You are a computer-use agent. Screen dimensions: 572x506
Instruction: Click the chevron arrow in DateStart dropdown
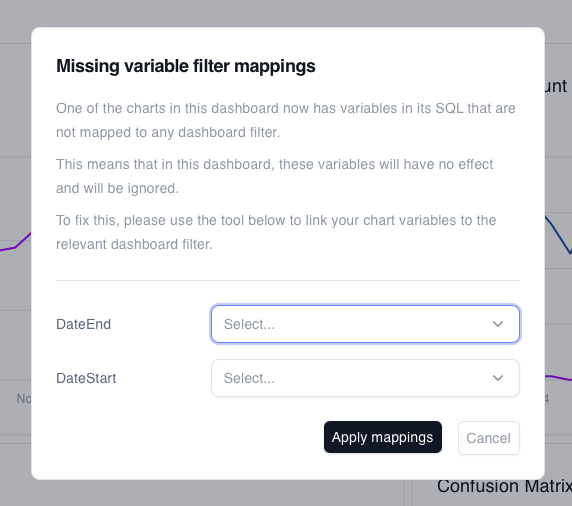pyautogui.click(x=498, y=378)
